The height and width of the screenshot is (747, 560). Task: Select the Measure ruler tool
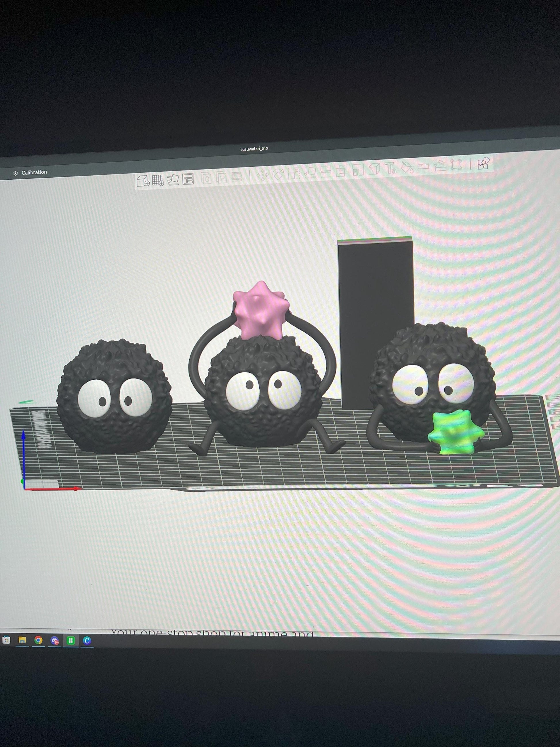pyautogui.click(x=423, y=166)
